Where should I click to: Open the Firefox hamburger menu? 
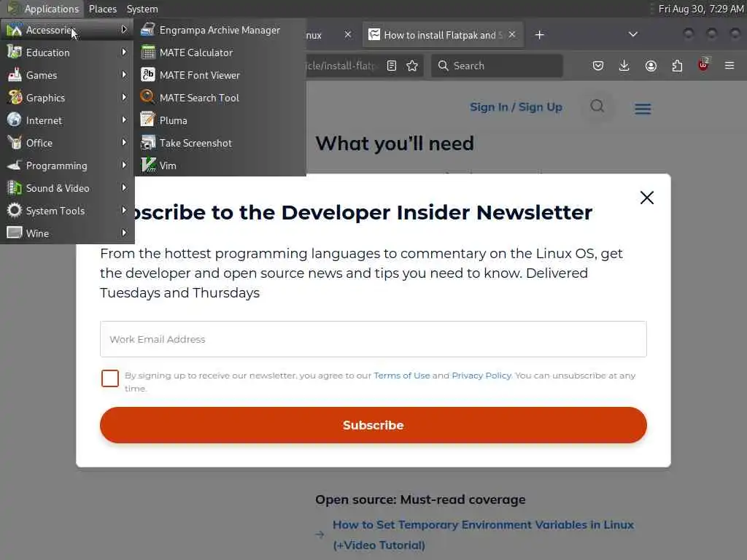click(729, 66)
